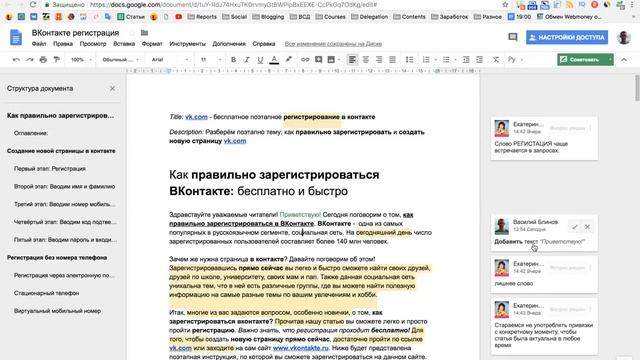
Task: Apply numbered list formatting
Action: [x=426, y=60]
